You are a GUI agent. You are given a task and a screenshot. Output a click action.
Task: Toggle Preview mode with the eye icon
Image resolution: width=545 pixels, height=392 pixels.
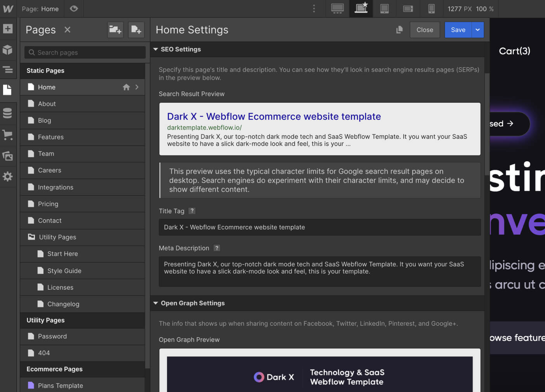[x=73, y=9]
